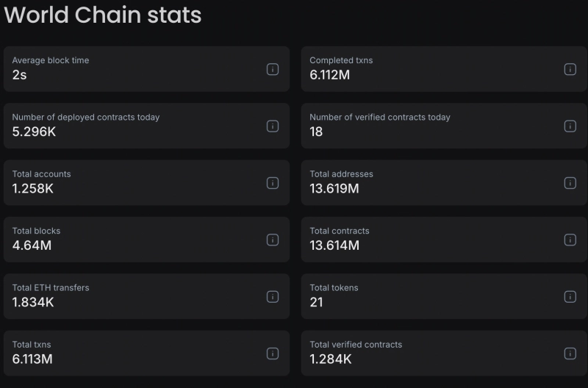The image size is (588, 388).
Task: Open info icon for deployed contracts today
Action: click(x=272, y=126)
